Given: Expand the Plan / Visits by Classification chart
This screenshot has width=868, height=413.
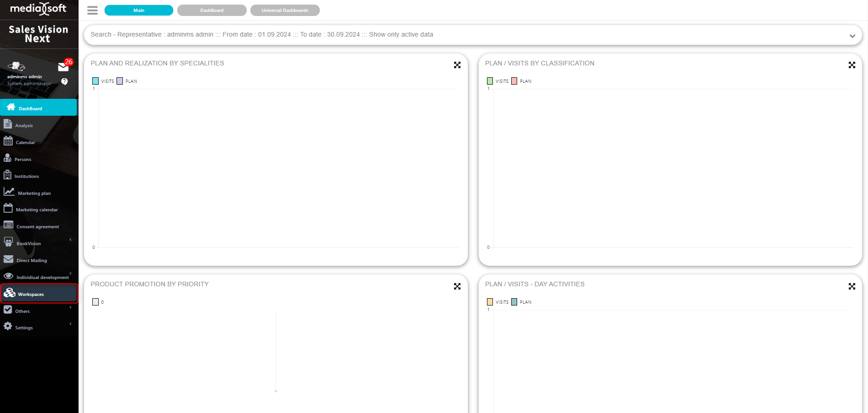Looking at the screenshot, I should pos(852,65).
